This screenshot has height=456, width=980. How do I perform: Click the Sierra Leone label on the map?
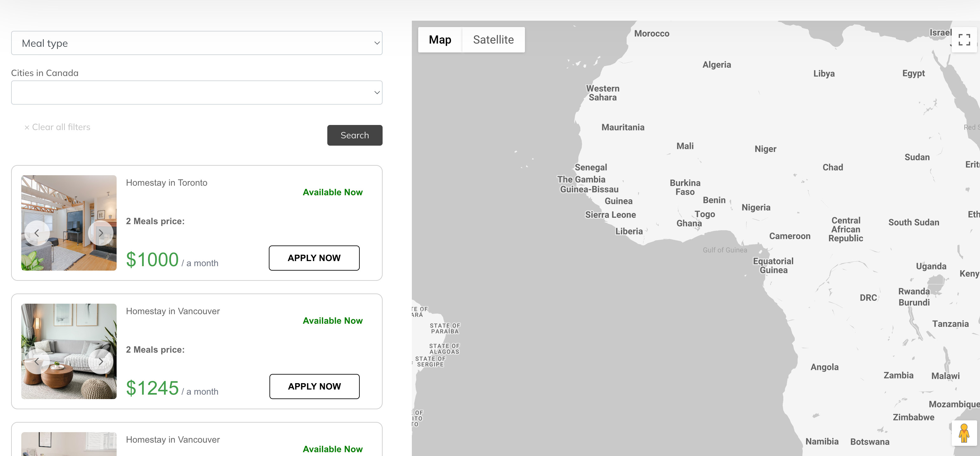click(610, 215)
